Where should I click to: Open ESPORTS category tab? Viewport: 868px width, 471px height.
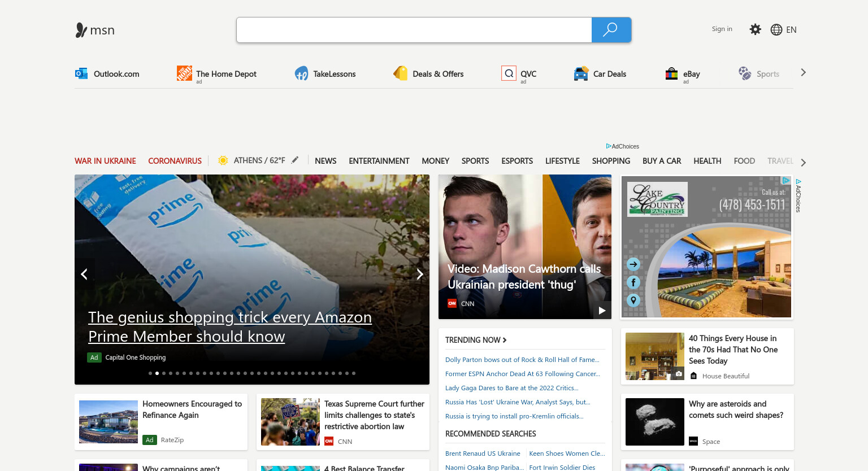tap(517, 161)
